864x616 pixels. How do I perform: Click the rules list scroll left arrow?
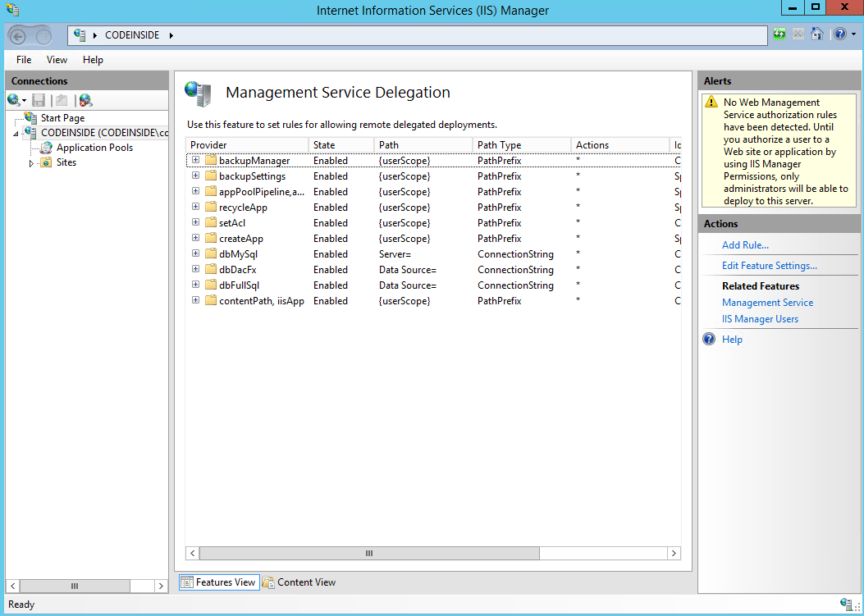click(x=192, y=553)
